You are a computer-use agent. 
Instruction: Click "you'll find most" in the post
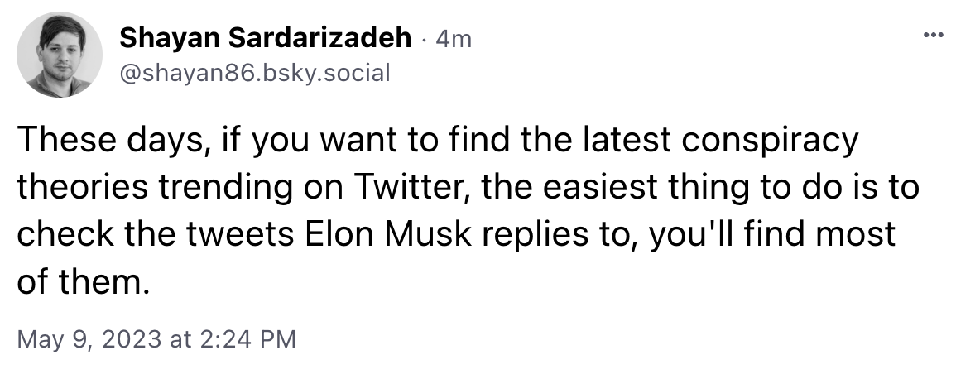coord(772,235)
